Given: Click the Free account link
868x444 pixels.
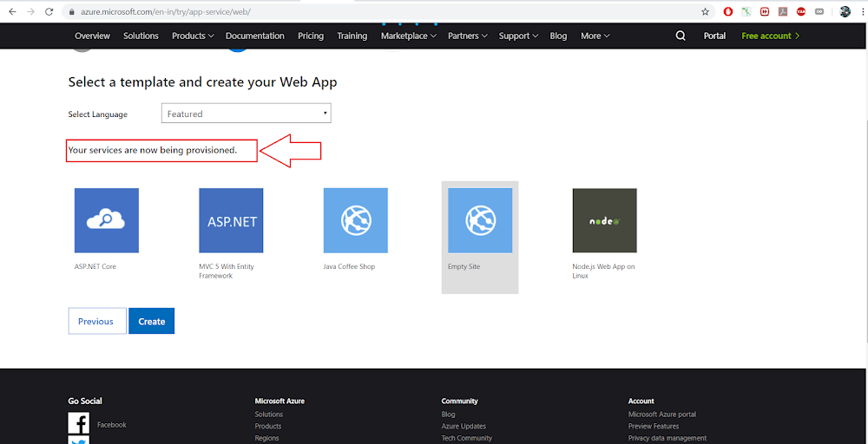Looking at the screenshot, I should pyautogui.click(x=771, y=36).
